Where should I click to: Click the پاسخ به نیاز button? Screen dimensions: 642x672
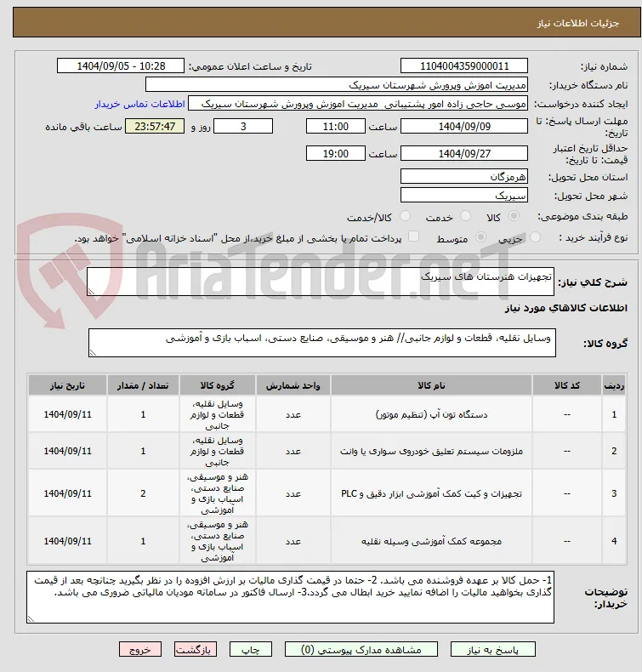(493, 649)
